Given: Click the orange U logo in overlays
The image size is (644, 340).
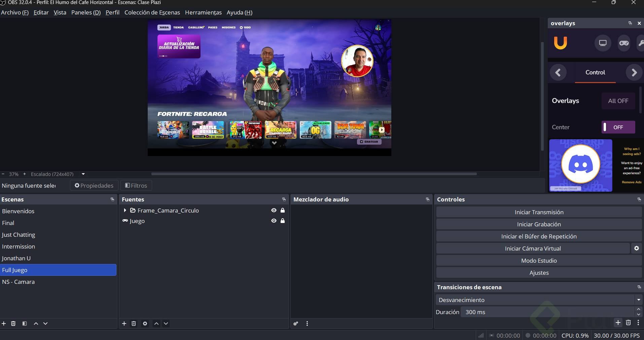Looking at the screenshot, I should [561, 43].
